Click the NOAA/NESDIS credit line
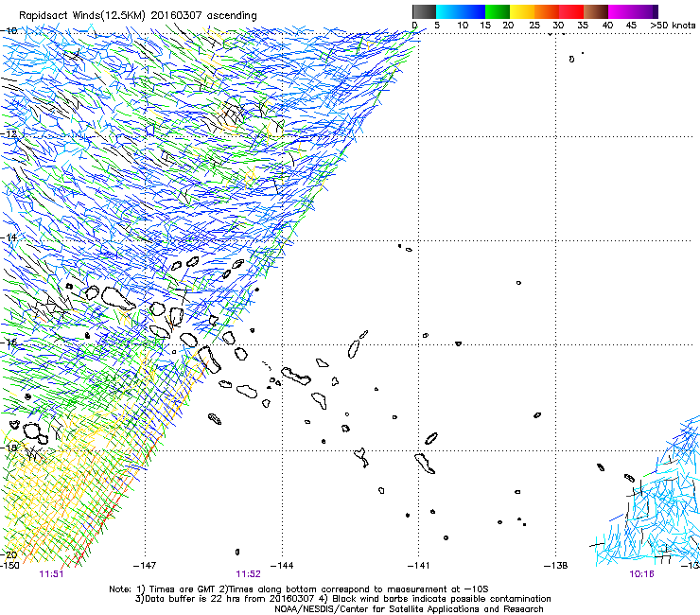Screen dimensions: 700x615 409,609
